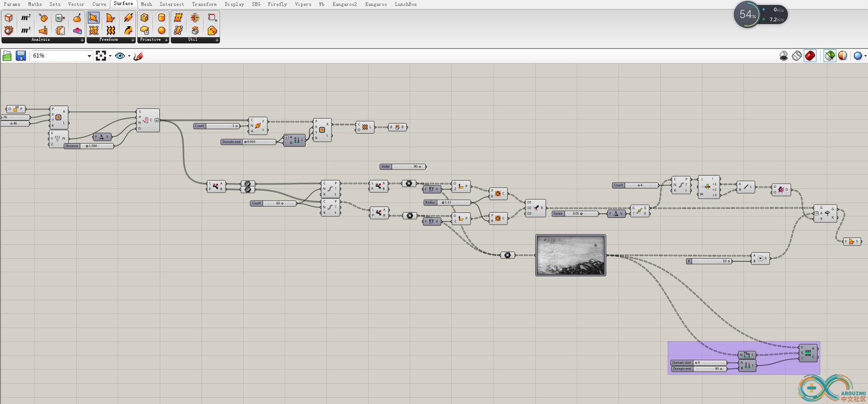The width and height of the screenshot is (868, 404).
Task: Switch to the Params tab
Action: (x=12, y=4)
